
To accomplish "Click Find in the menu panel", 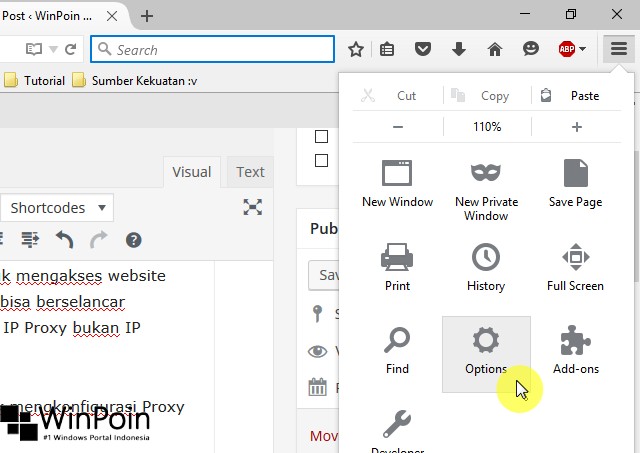I will click(397, 351).
